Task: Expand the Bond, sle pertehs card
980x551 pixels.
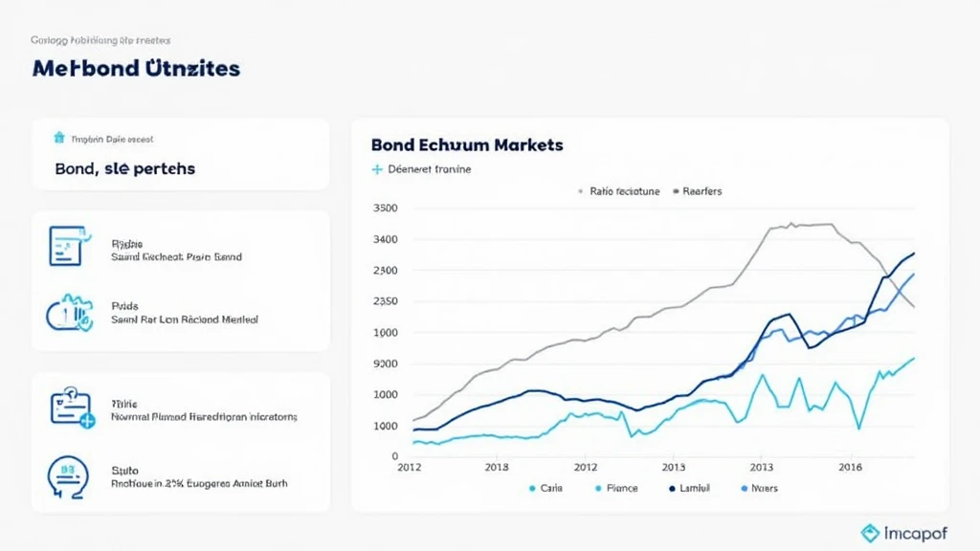Action: point(124,168)
